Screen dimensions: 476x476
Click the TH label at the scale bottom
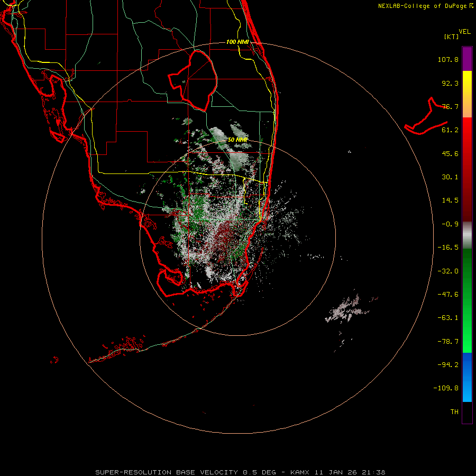pos(454,412)
